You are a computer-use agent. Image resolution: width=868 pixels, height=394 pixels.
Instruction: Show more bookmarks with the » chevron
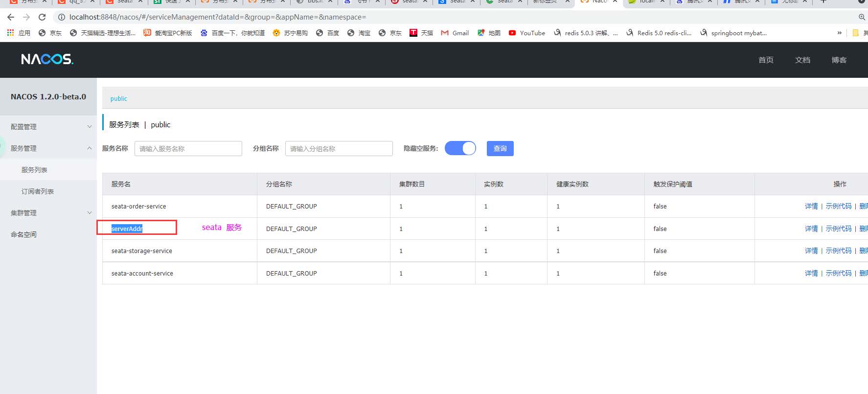840,33
